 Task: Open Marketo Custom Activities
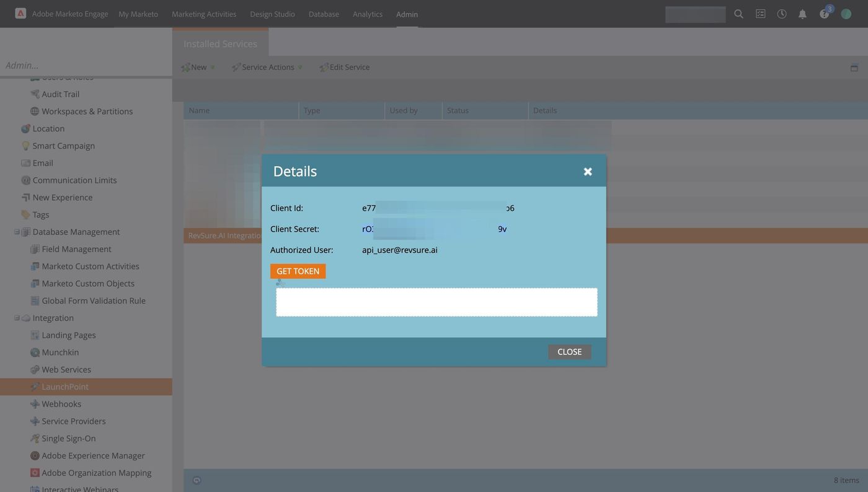tap(90, 266)
